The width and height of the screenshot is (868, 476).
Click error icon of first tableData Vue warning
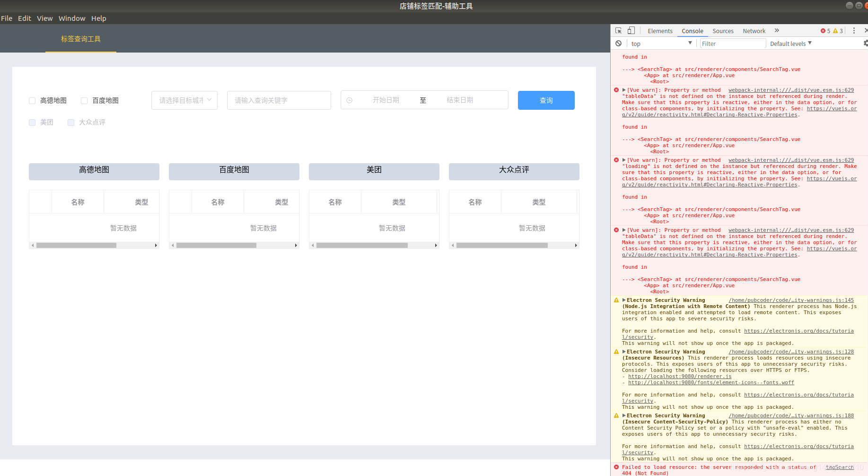point(616,90)
